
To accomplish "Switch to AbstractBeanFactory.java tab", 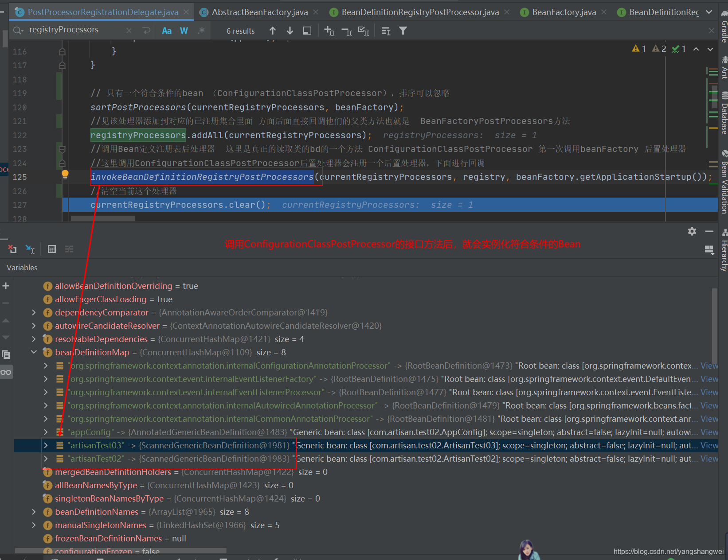I will [260, 12].
